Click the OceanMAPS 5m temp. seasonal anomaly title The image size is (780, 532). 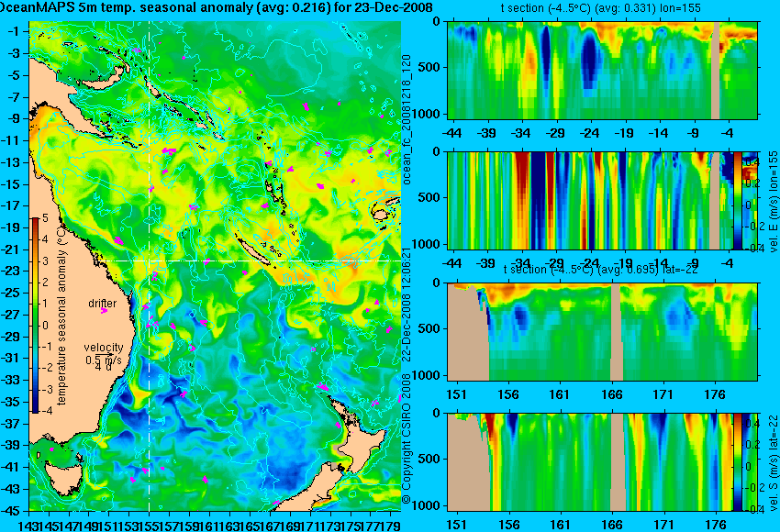point(216,7)
